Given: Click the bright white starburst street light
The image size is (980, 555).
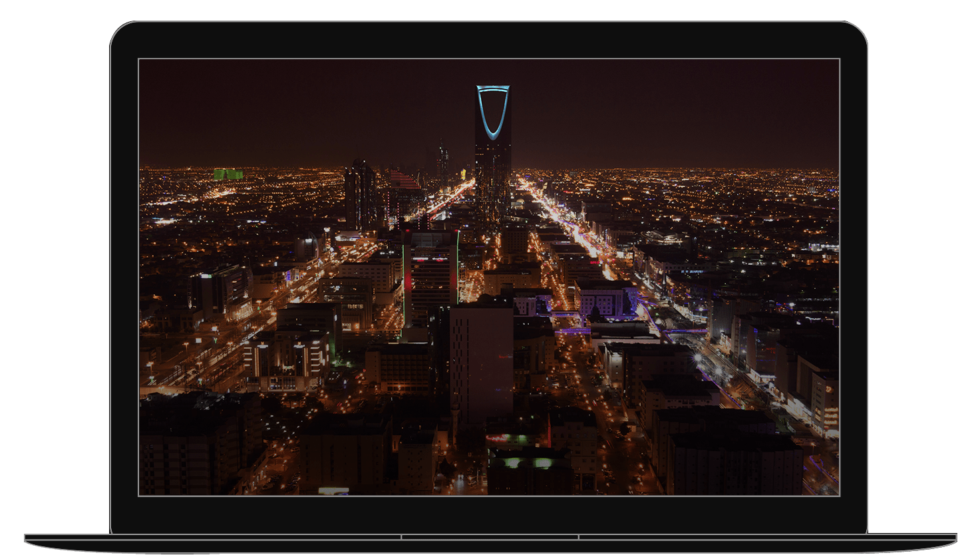Looking at the screenshot, I should pyautogui.click(x=697, y=359).
